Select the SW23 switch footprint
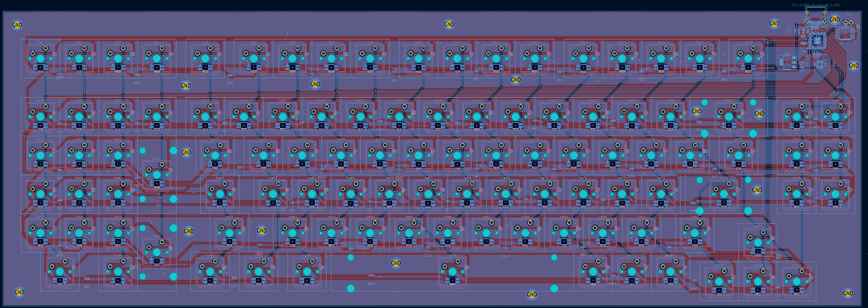 205,117
